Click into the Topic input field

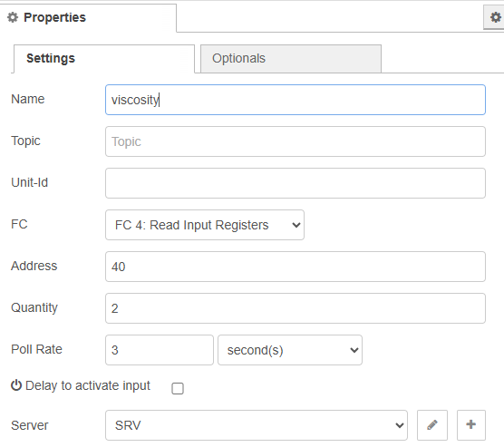pyautogui.click(x=296, y=141)
